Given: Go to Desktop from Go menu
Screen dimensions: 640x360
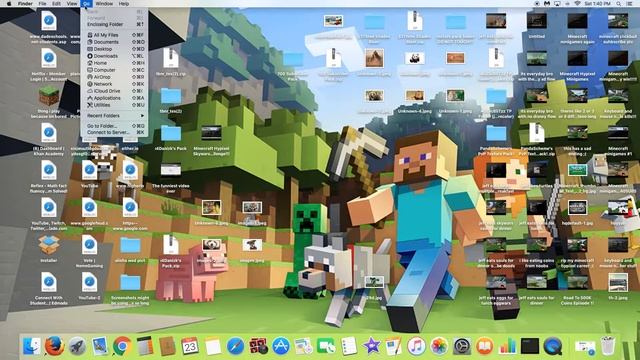Looking at the screenshot, I should [114, 49].
